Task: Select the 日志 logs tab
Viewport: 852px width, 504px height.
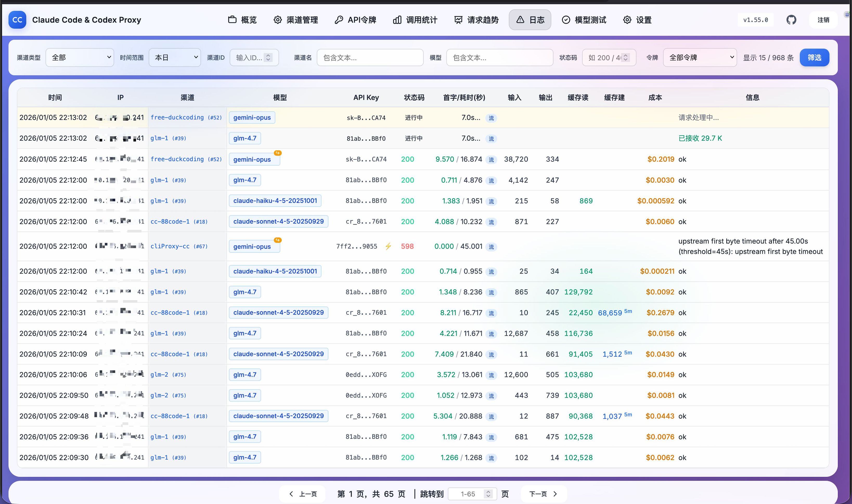Action: (530, 20)
